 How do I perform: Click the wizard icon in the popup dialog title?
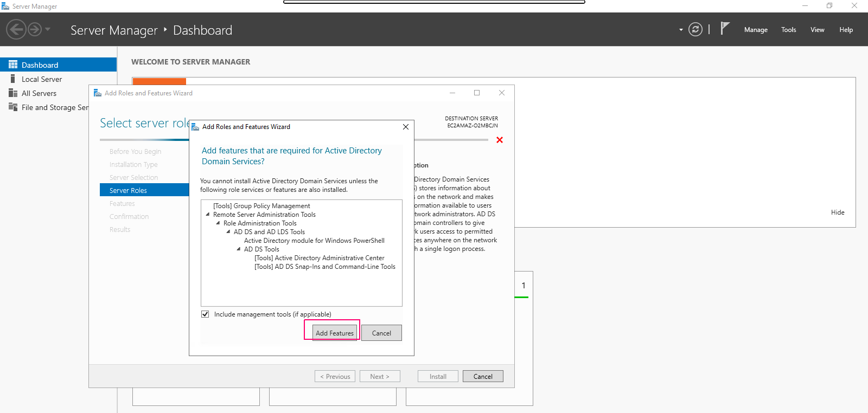tap(195, 127)
